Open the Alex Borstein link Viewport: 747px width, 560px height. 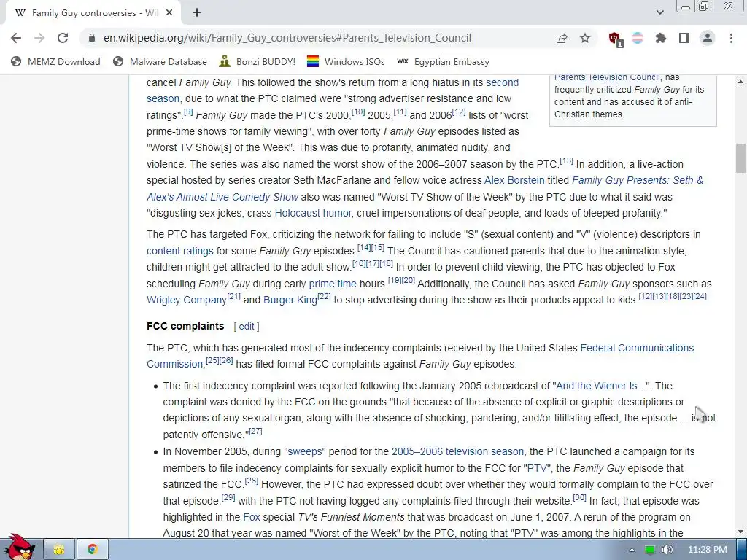click(514, 181)
